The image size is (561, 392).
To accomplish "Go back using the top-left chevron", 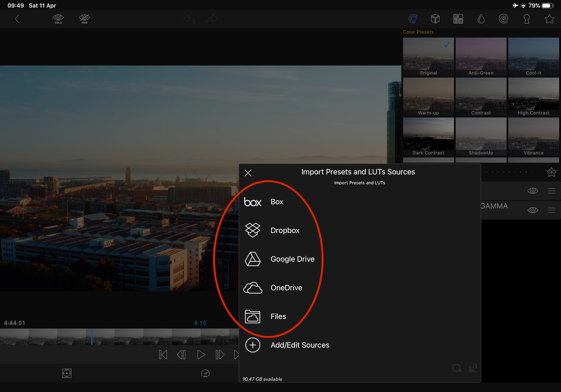I will (x=17, y=19).
